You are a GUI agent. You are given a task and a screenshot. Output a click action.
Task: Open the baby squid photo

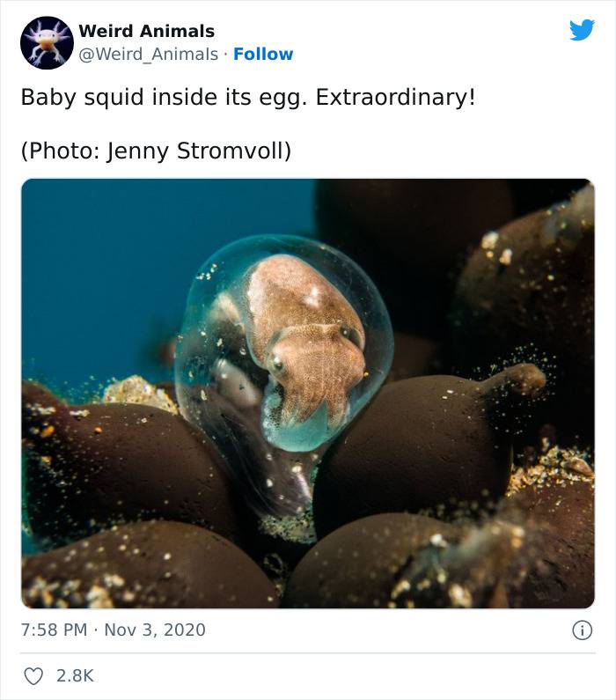click(x=308, y=394)
